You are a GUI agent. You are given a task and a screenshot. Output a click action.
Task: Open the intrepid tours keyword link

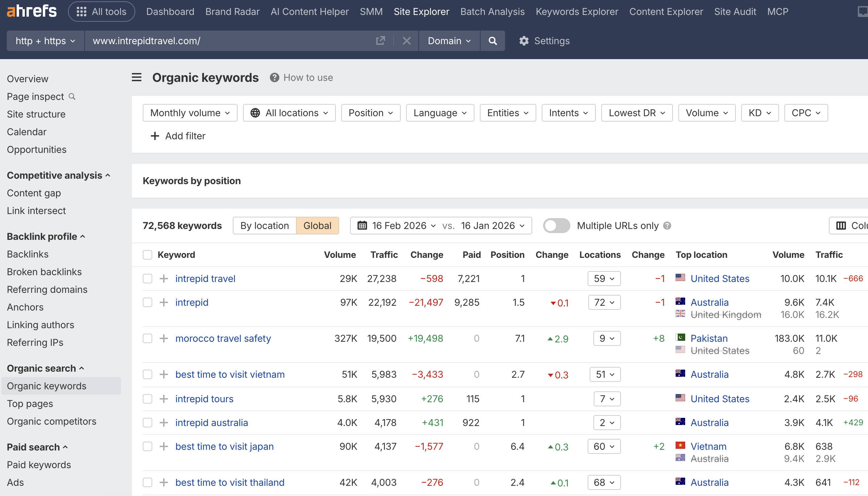[x=204, y=398]
